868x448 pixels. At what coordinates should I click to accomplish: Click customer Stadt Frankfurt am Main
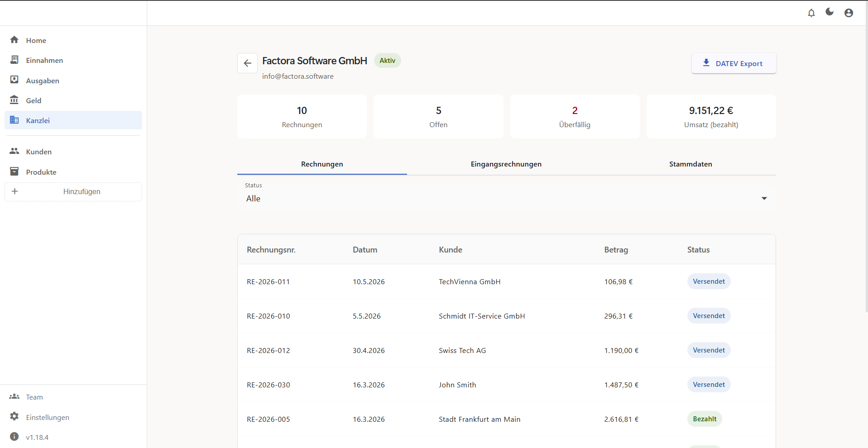(480, 419)
